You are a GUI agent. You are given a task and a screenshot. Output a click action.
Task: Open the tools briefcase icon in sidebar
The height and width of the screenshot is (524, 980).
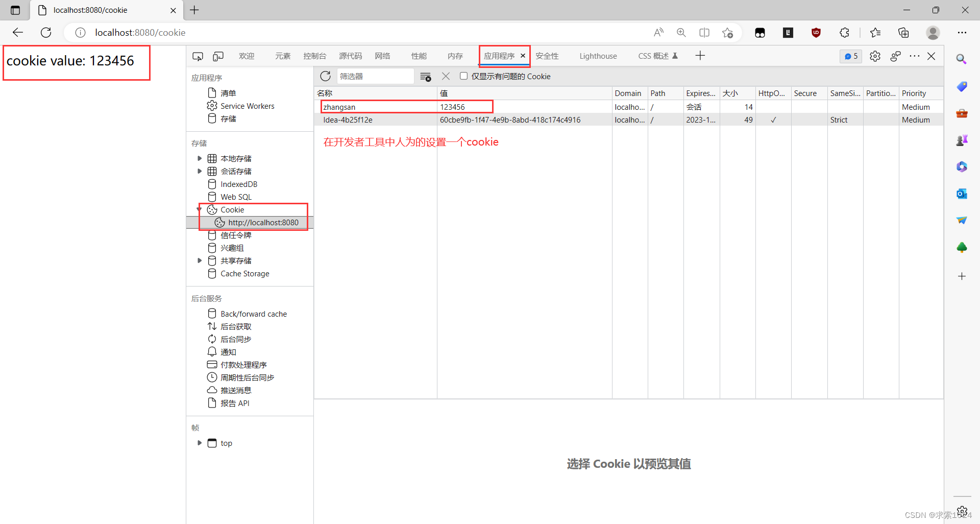(962, 113)
